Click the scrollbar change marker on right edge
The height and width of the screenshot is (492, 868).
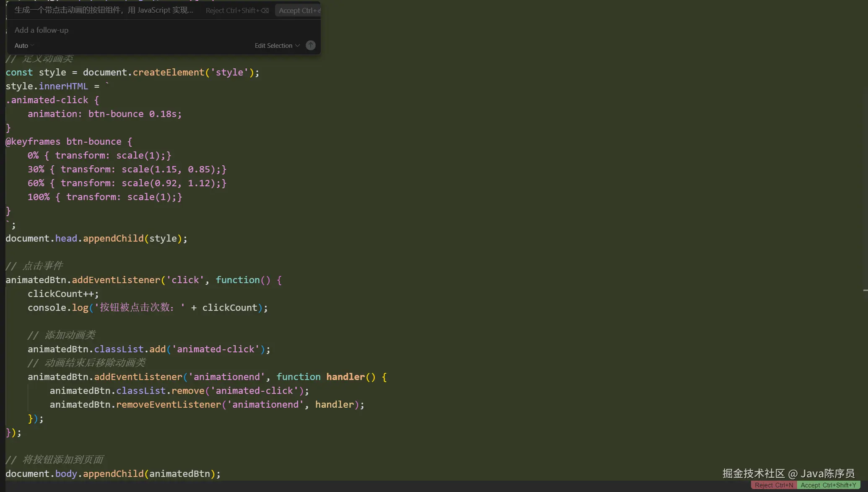coord(865,290)
